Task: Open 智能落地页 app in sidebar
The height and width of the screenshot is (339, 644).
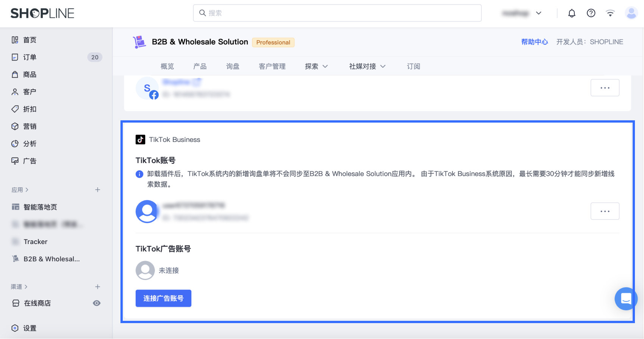Action: (x=40, y=207)
